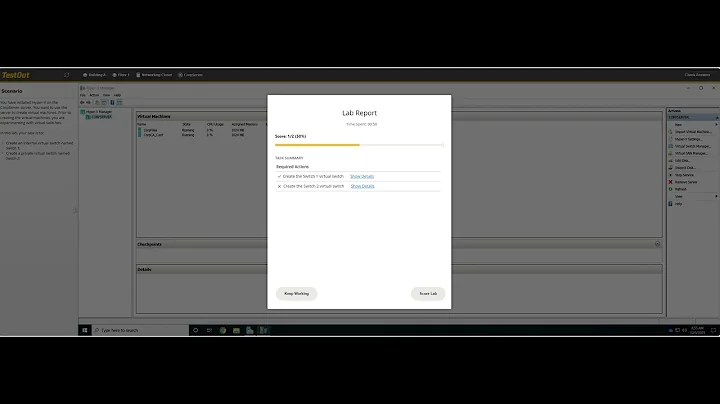Select CORPSERVER in the tree
Screen dimensions: 720x404
coord(99,117)
